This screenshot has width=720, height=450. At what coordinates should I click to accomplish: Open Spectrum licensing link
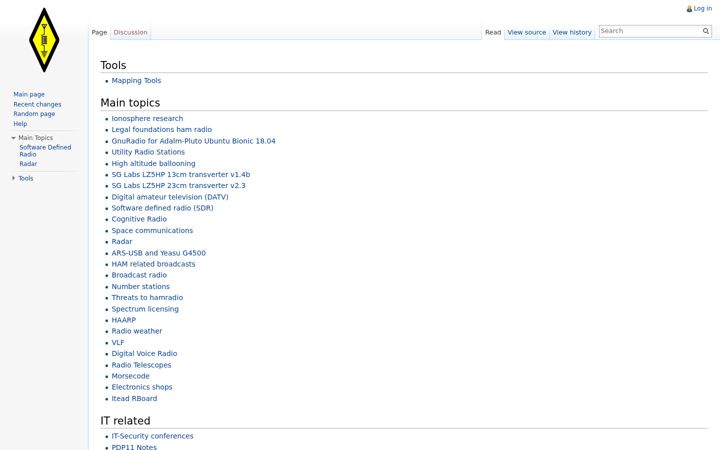(x=145, y=309)
